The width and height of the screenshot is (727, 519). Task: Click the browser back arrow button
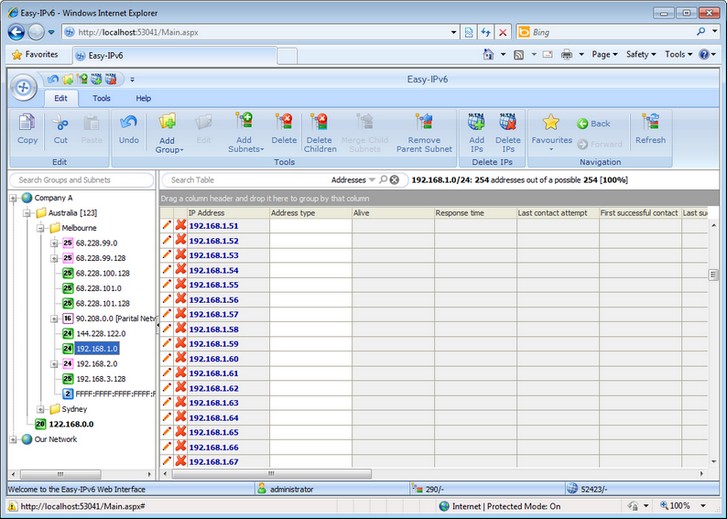click(x=16, y=32)
